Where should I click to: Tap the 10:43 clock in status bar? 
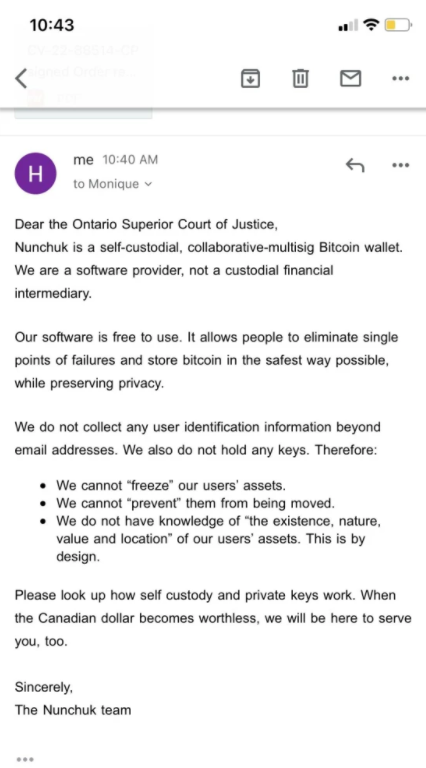coord(52,25)
